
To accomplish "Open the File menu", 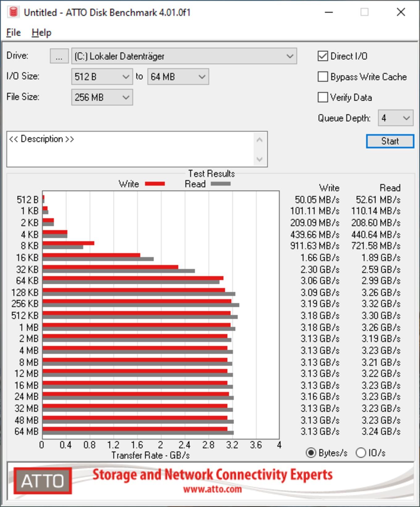I will tap(13, 32).
